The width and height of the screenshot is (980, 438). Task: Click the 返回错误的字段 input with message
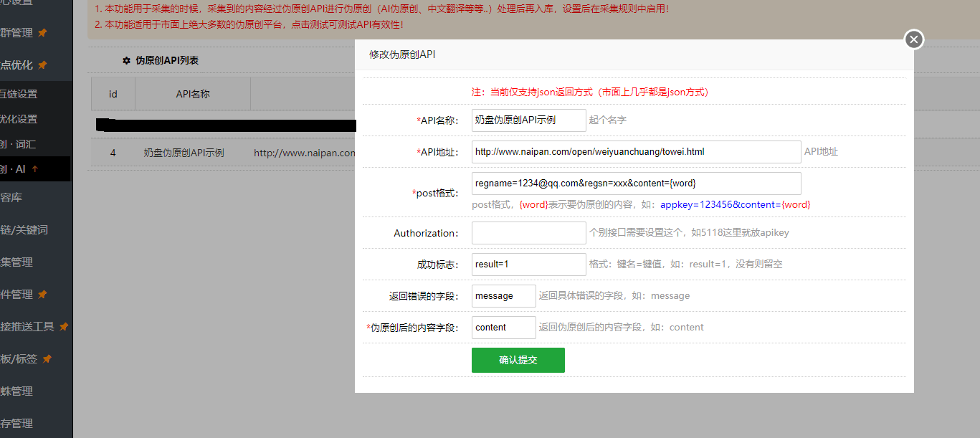tap(503, 296)
